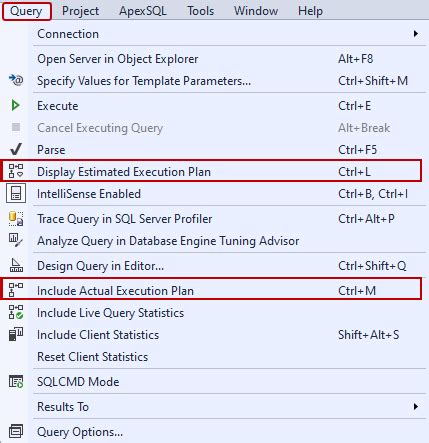The height and width of the screenshot is (443, 429).
Task: Click the Trace Query in Profiler icon
Action: pyautogui.click(x=16, y=219)
